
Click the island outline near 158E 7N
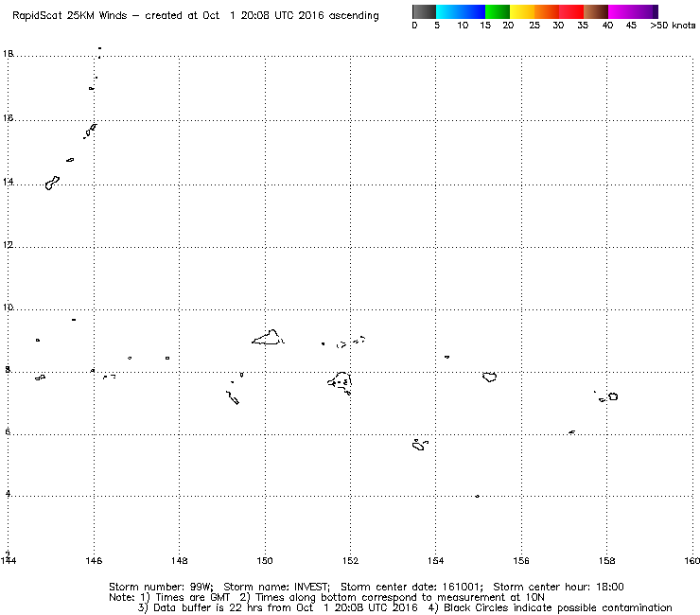(x=613, y=396)
